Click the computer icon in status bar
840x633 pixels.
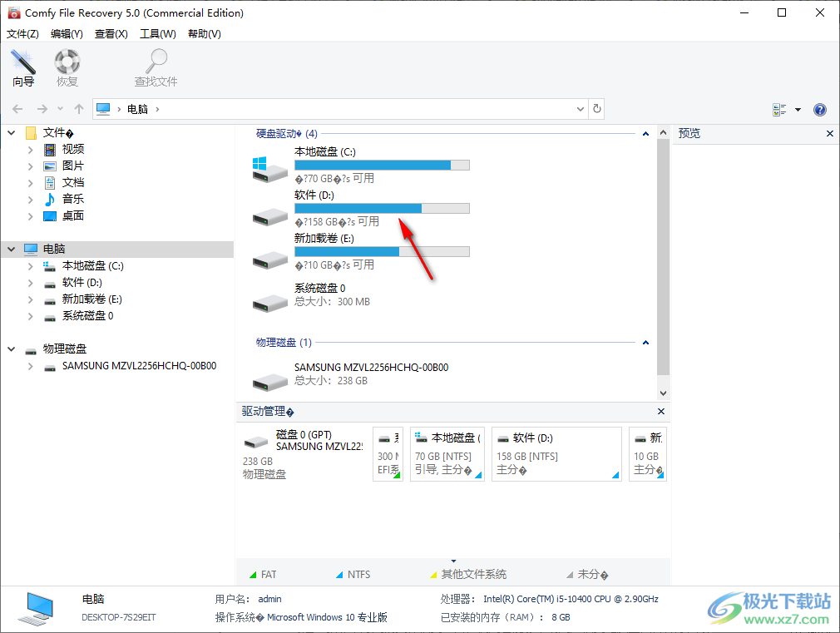[36, 609]
